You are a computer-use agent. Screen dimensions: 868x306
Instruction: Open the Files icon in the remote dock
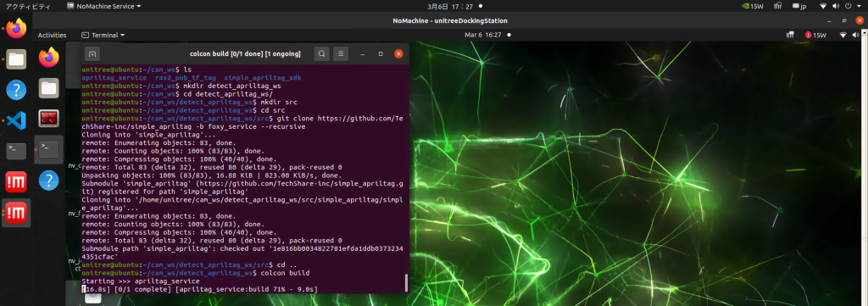[x=48, y=87]
